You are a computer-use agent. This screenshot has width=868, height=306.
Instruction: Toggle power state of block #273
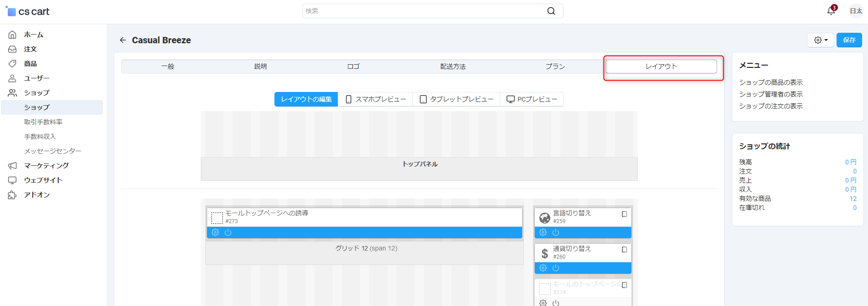pyautogui.click(x=228, y=232)
